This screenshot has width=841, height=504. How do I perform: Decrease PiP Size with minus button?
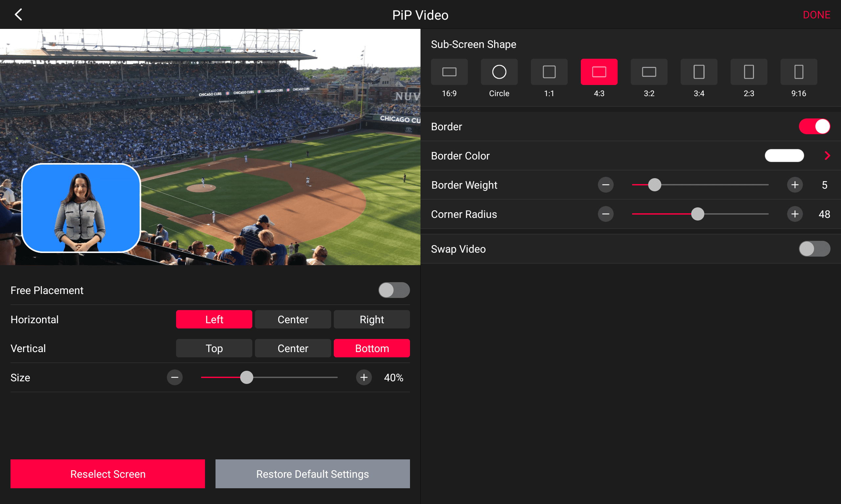coord(174,377)
